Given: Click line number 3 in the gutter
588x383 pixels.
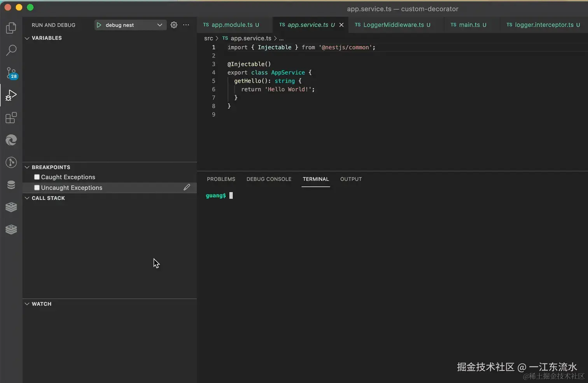Looking at the screenshot, I should [x=213, y=64].
